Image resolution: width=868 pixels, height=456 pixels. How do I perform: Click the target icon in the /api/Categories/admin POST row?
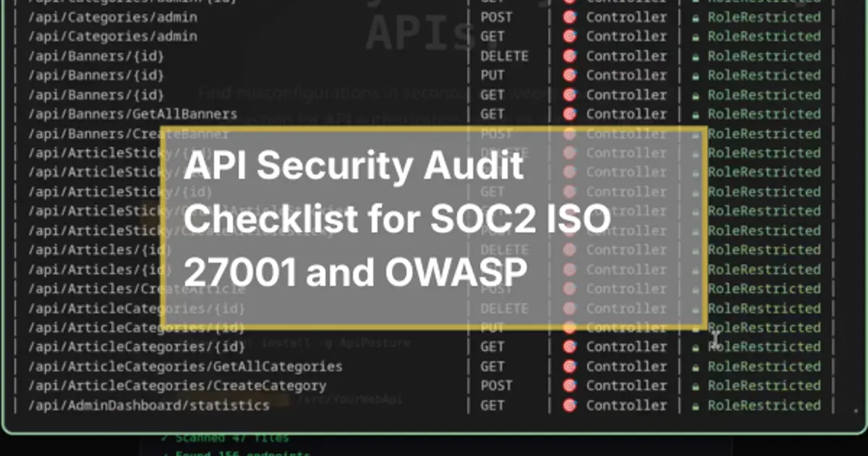569,17
